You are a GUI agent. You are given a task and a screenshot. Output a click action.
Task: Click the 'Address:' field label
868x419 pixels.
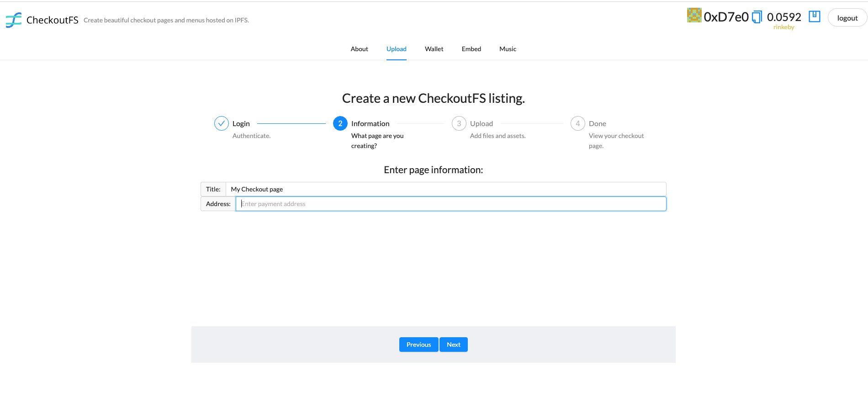218,204
